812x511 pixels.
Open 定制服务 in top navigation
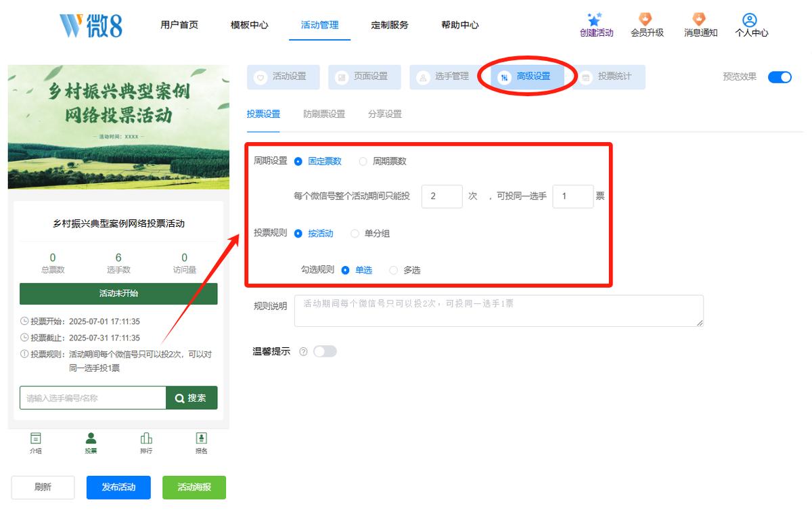(390, 25)
